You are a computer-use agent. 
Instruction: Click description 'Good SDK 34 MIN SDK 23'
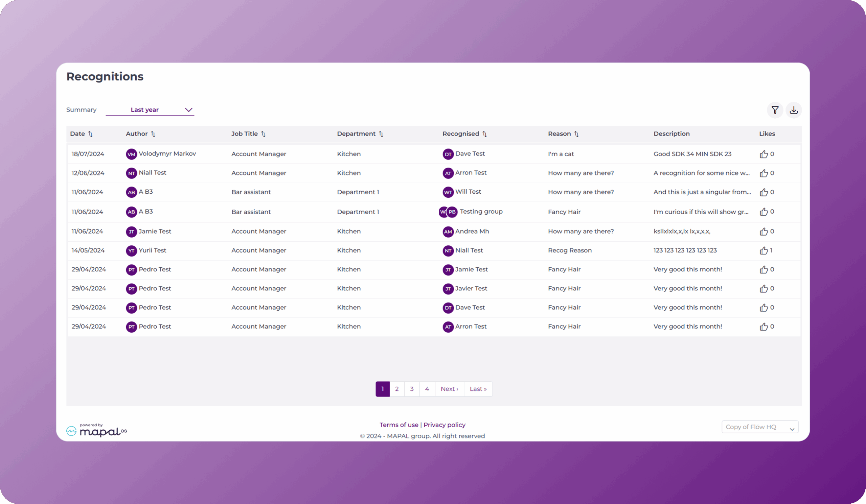click(x=692, y=154)
